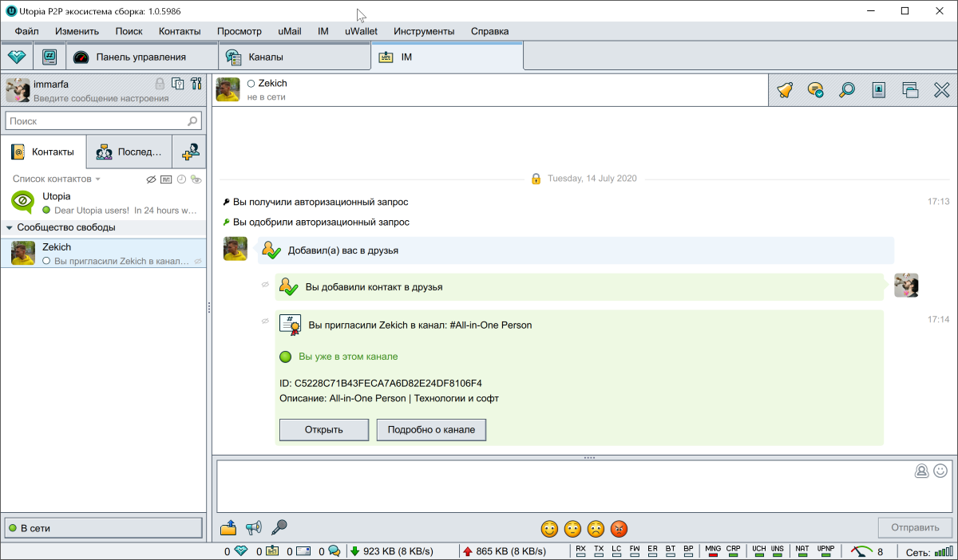
Task: Click the upload 865 KB traffic indicator
Action: tap(505, 551)
